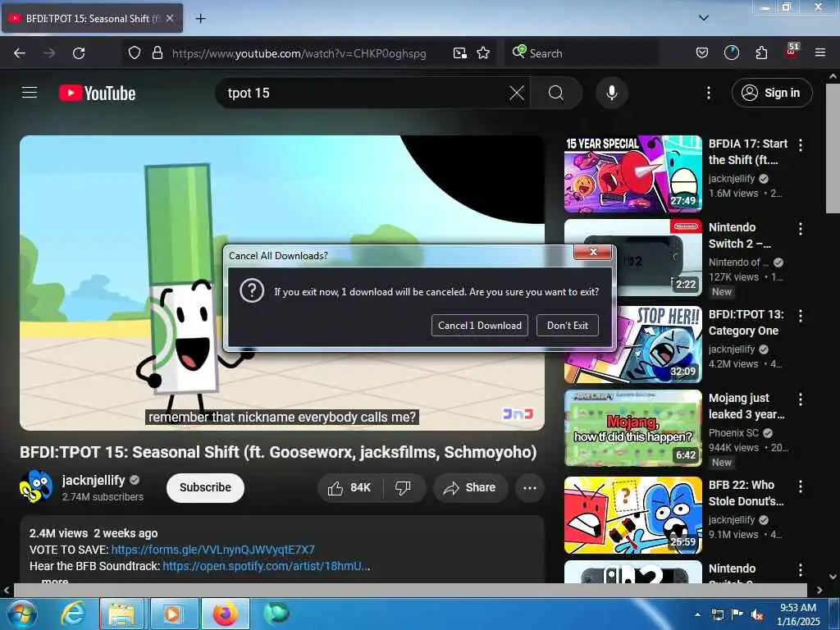Open Mojang how did this happen thumbnail

point(632,427)
